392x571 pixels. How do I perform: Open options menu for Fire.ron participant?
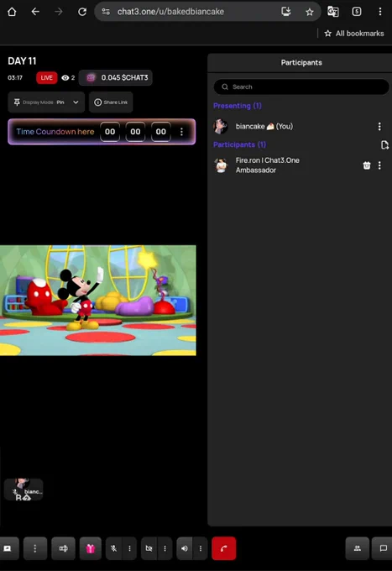tap(379, 165)
